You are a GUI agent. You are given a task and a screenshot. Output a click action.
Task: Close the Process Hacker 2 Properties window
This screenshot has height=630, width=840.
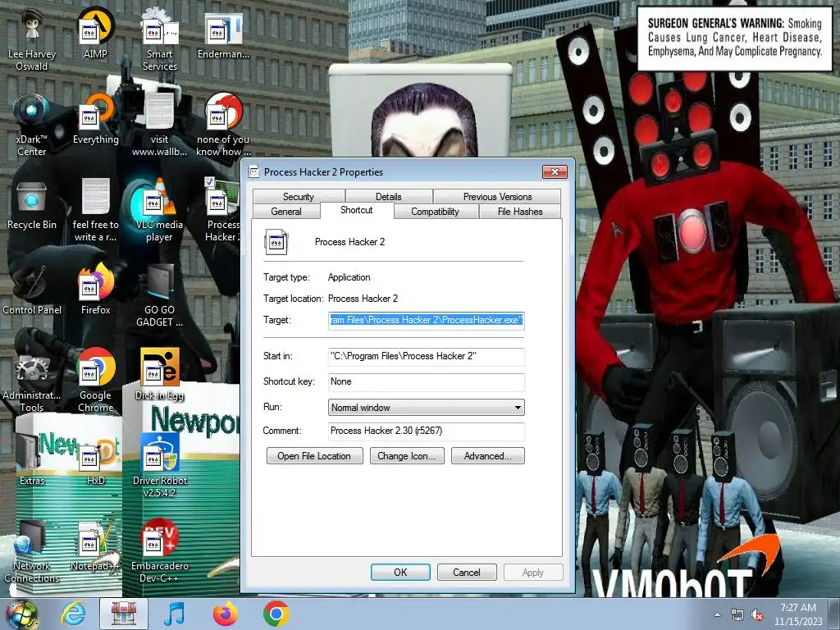pyautogui.click(x=555, y=172)
